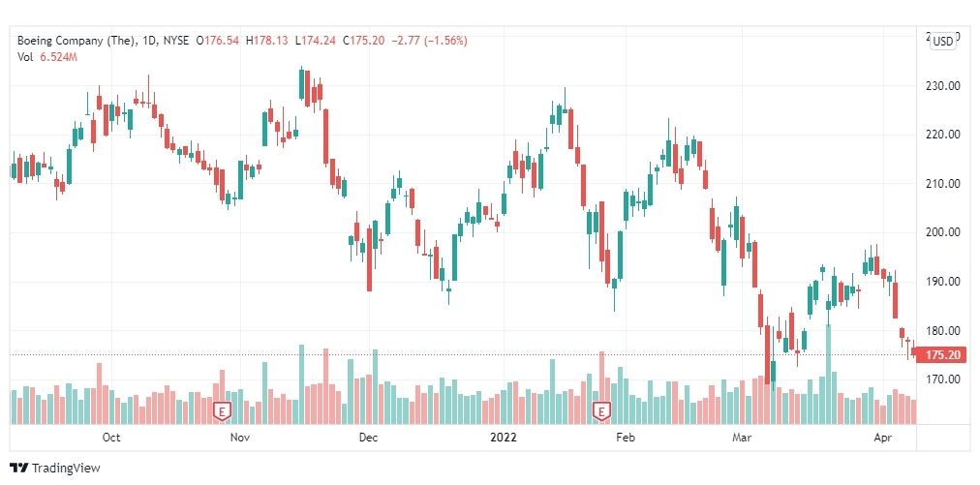Click the earnings marker before February
The image size is (980, 485).
pos(601,411)
